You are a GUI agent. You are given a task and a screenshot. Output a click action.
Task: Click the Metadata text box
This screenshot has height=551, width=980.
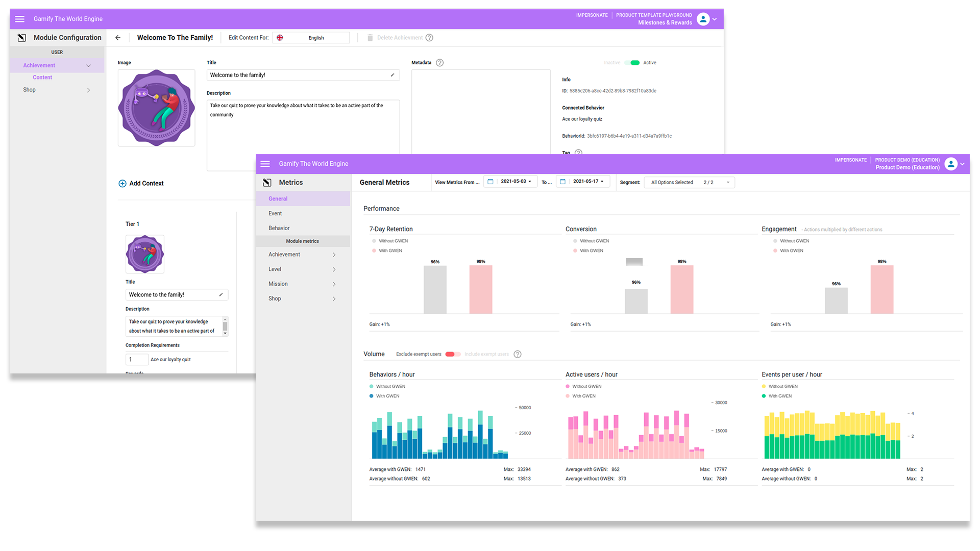tap(481, 112)
